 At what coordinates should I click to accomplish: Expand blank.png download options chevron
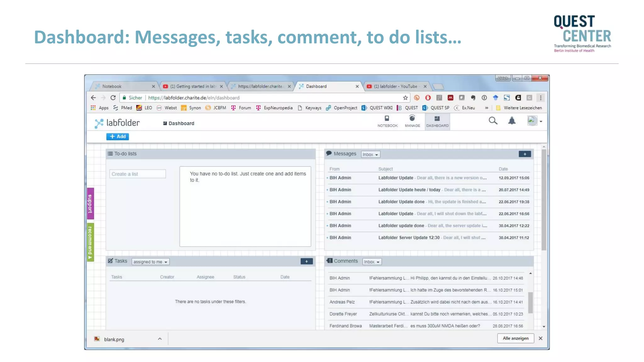pyautogui.click(x=160, y=339)
